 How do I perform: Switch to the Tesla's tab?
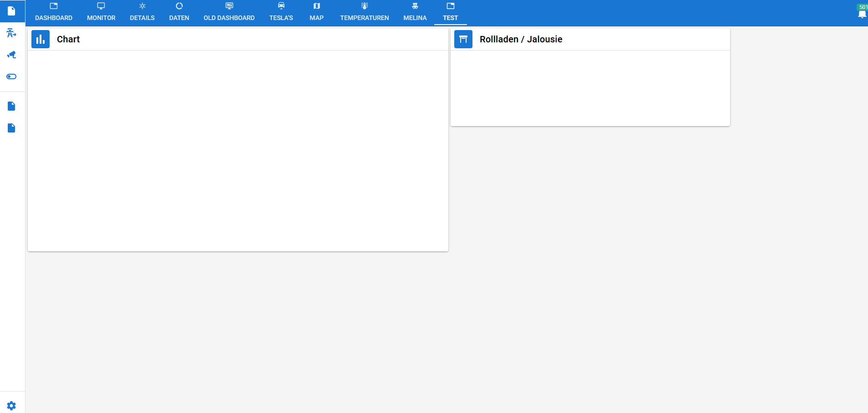click(281, 13)
